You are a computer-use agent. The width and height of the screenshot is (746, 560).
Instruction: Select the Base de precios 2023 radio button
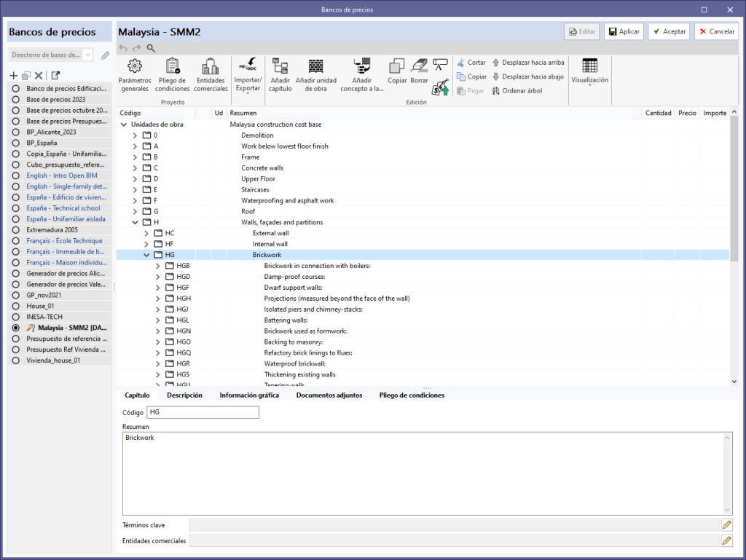point(15,99)
